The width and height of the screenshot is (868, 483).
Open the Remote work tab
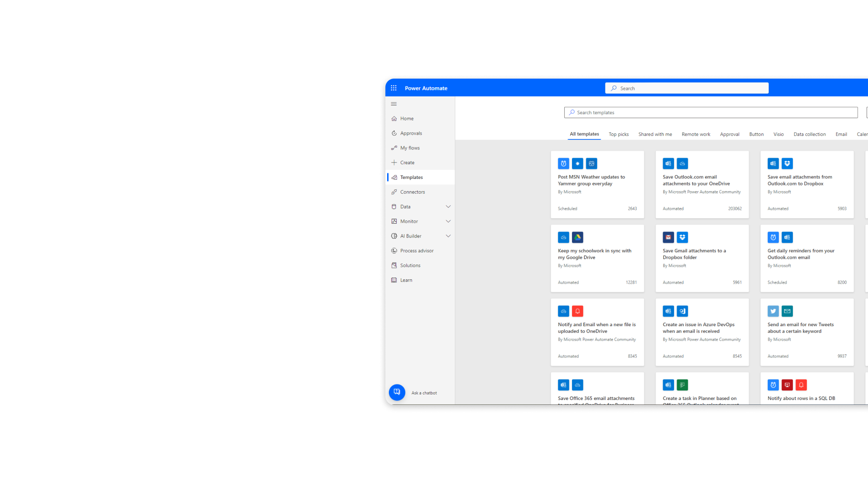(696, 134)
